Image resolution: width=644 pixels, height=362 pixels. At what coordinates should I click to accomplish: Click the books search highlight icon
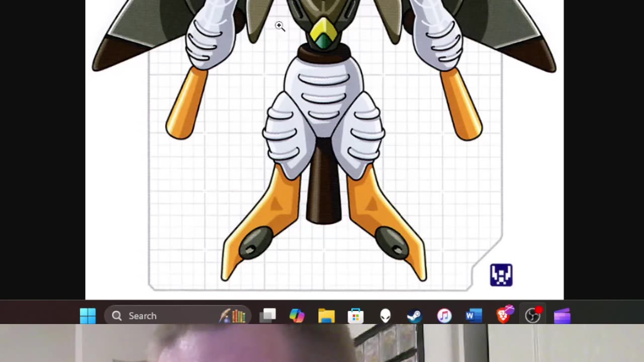pos(233,316)
